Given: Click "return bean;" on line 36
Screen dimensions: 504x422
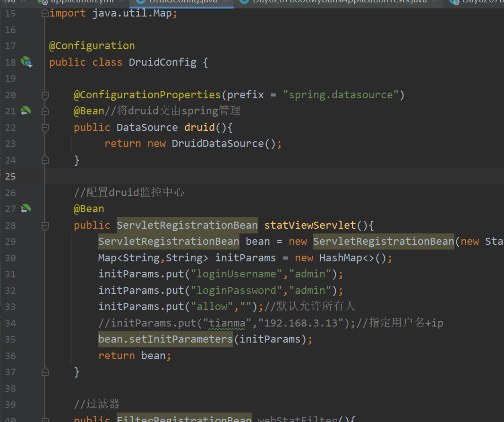Looking at the screenshot, I should point(135,356).
